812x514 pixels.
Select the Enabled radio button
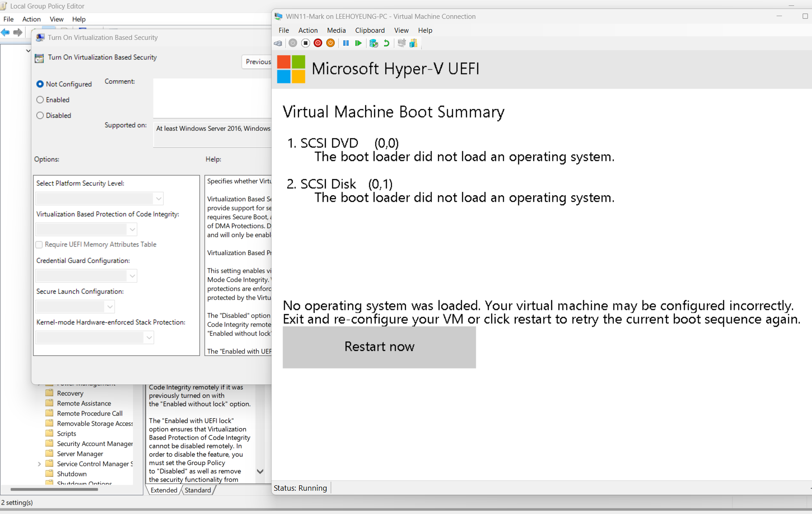click(x=40, y=99)
